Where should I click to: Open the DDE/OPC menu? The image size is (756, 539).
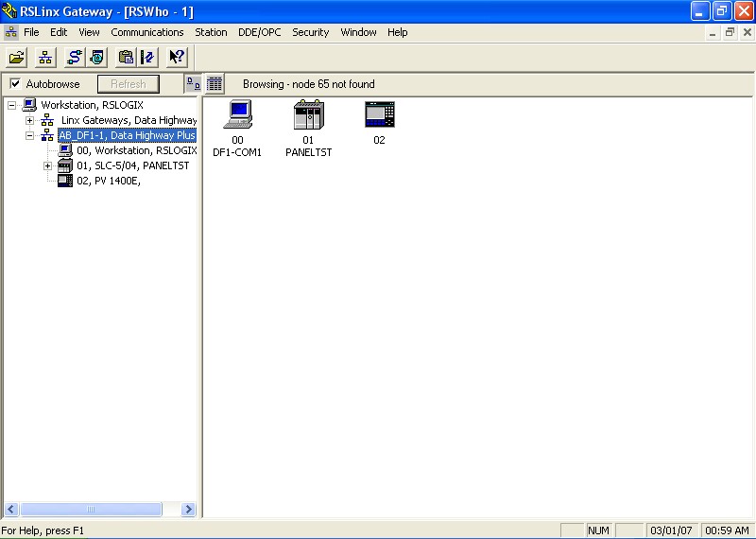[259, 32]
